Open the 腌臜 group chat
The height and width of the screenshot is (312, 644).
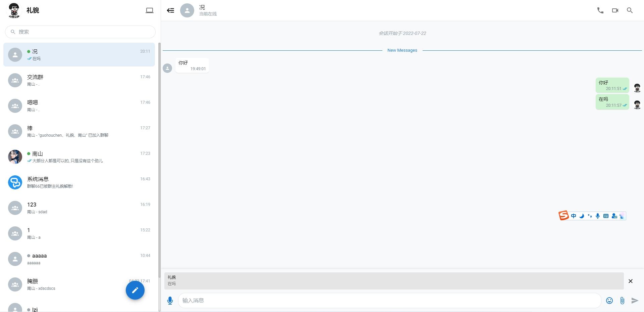pyautogui.click(x=79, y=284)
